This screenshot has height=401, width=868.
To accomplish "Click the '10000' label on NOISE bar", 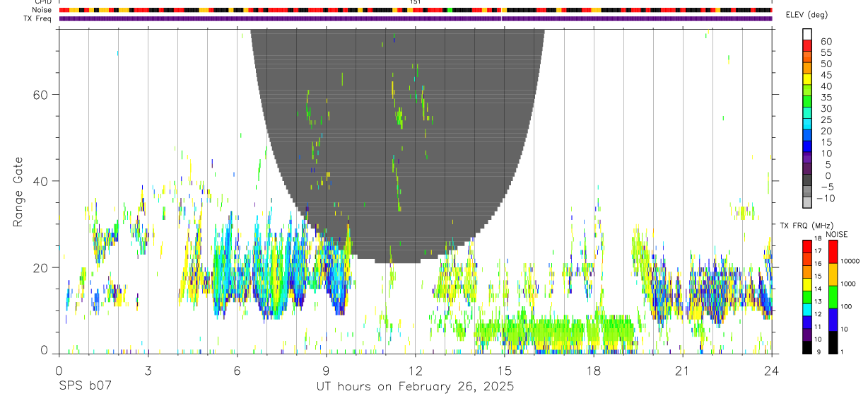I will click(x=850, y=261).
